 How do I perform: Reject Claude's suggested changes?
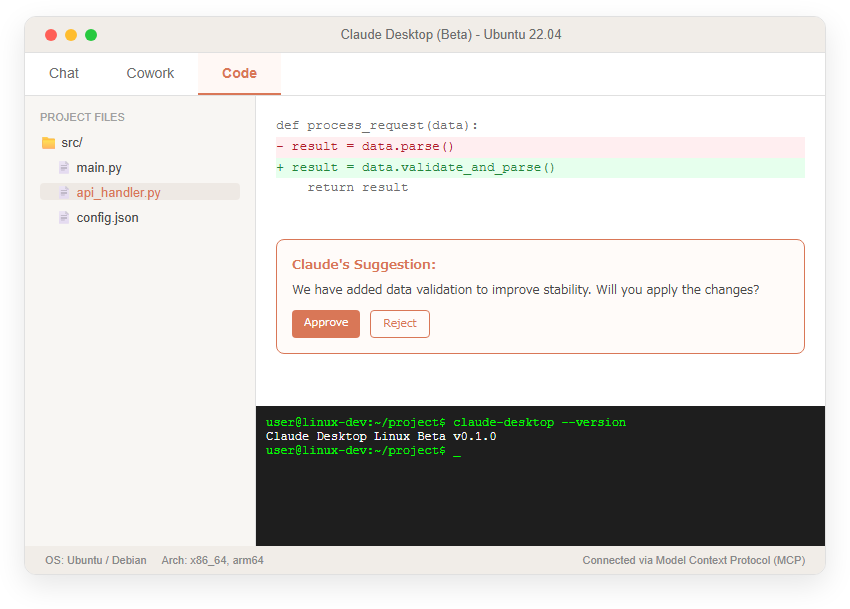tap(400, 324)
